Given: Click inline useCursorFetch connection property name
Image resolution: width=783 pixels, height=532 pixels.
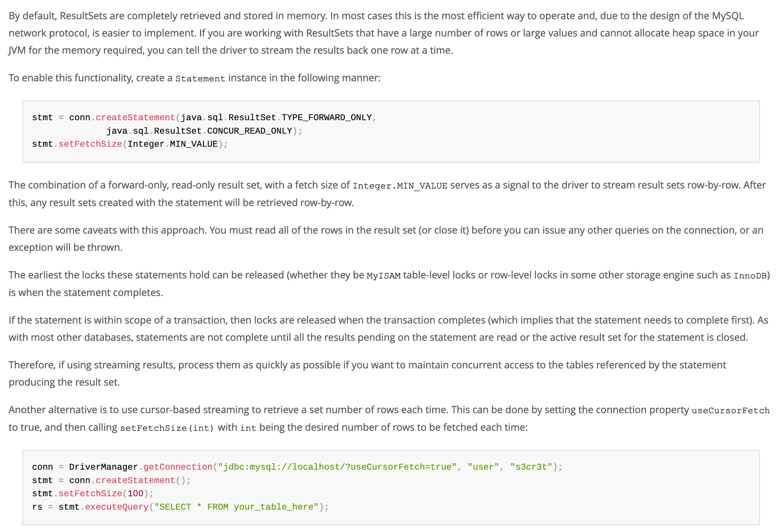Looking at the screenshot, I should coord(731,410).
